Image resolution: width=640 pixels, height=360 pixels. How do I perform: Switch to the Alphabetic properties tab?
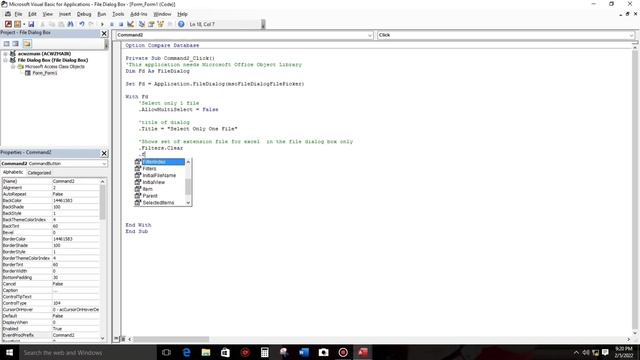(x=13, y=172)
